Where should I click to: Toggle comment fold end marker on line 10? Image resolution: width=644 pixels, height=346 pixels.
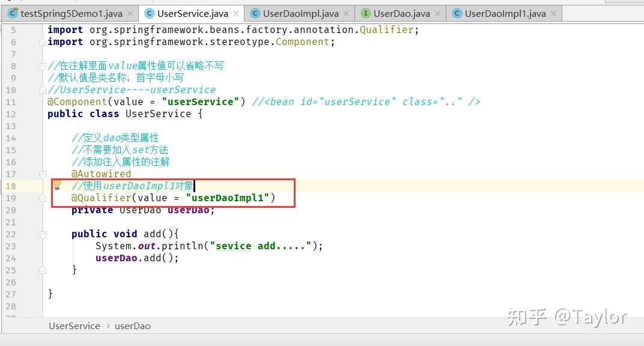[43, 90]
